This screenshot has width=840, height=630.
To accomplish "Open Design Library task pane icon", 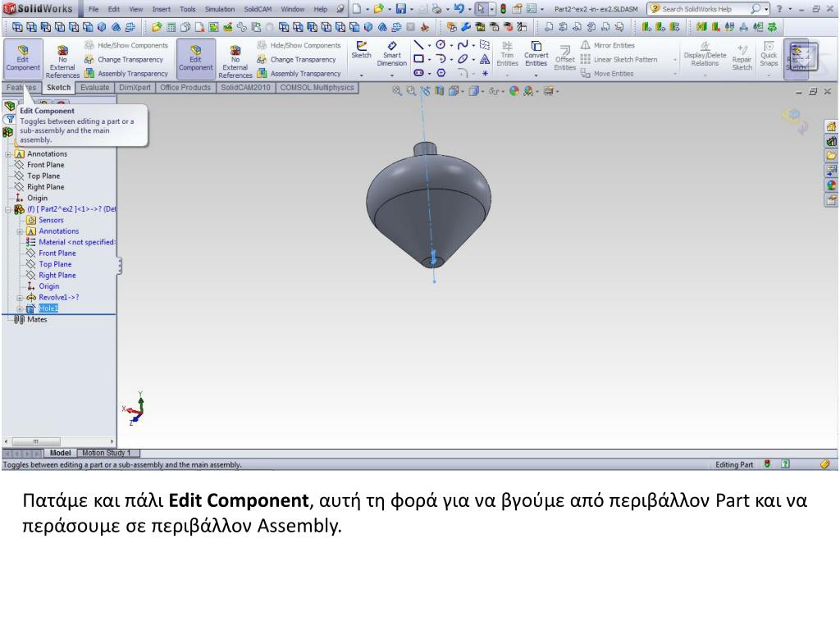I will point(831,141).
